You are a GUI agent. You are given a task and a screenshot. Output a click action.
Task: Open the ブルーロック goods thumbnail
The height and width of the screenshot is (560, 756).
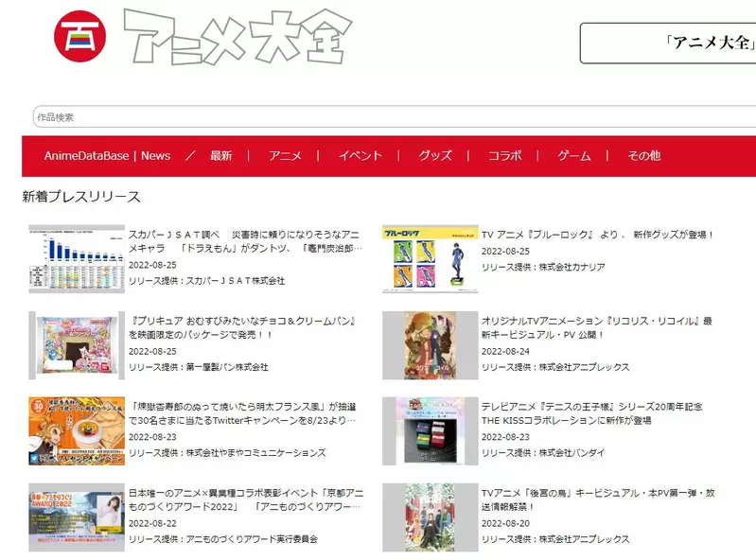tap(431, 259)
